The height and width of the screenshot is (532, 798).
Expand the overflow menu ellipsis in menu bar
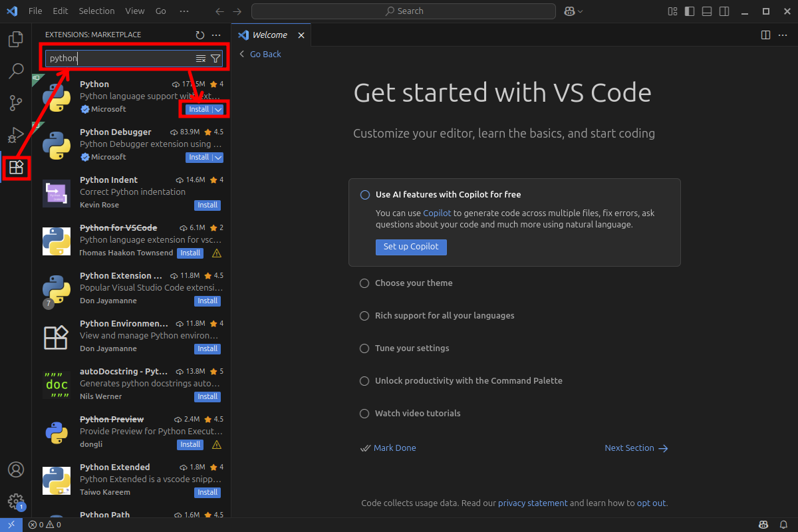click(184, 11)
